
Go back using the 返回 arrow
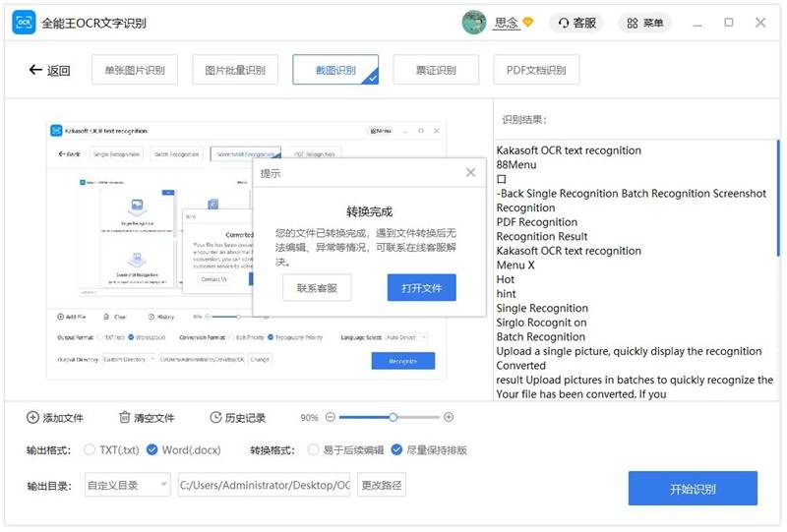(x=49, y=70)
